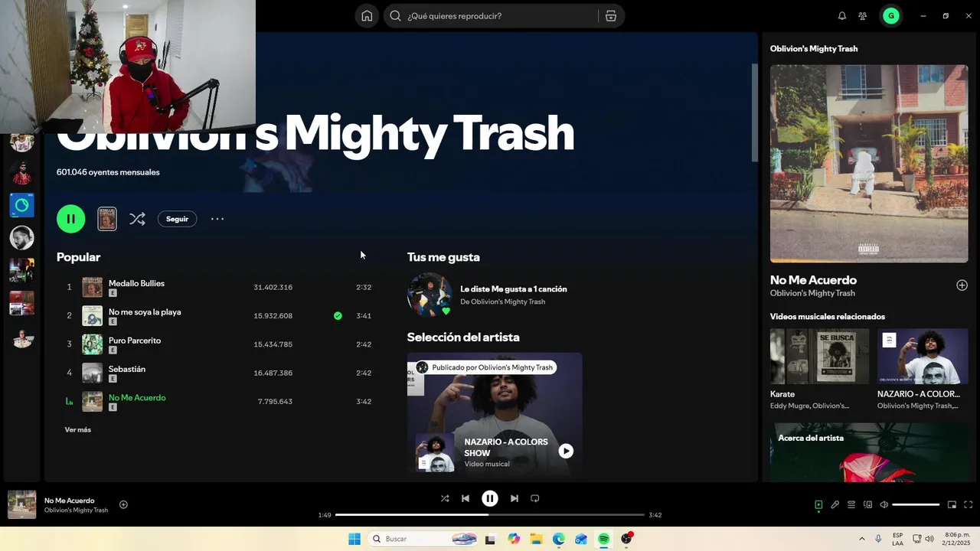980x551 pixels.
Task: Open NAZARIO - A COLORS SHOW card title
Action: coord(506,447)
